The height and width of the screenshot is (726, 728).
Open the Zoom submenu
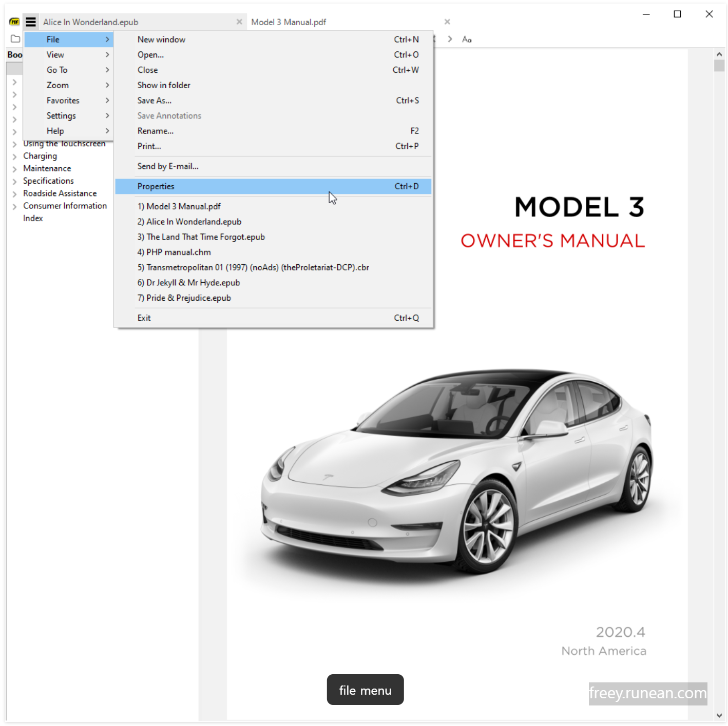click(x=69, y=85)
